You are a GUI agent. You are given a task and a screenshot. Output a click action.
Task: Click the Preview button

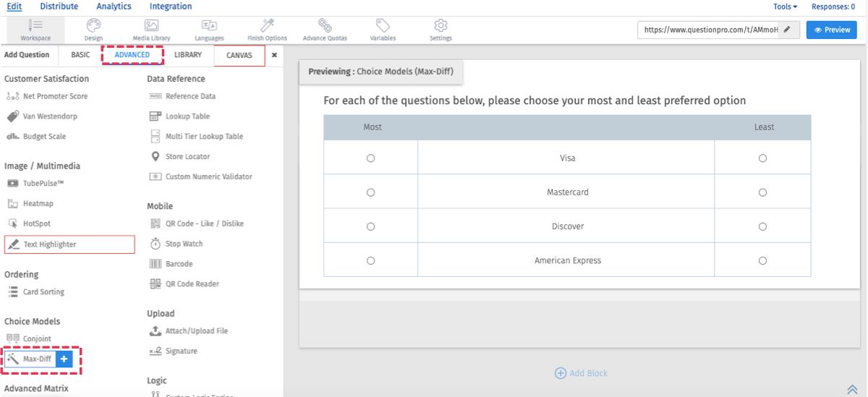pyautogui.click(x=831, y=30)
